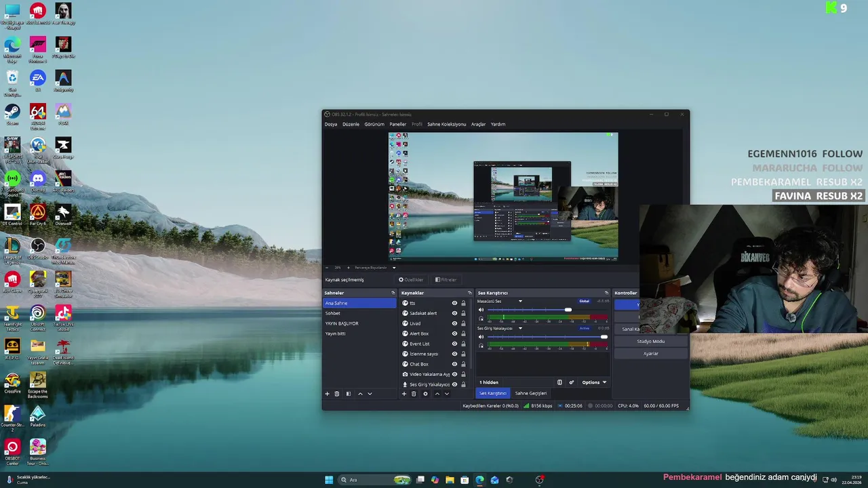Hide the Event List source with its eye icon
Image resolution: width=868 pixels, height=488 pixels.
coord(454,344)
